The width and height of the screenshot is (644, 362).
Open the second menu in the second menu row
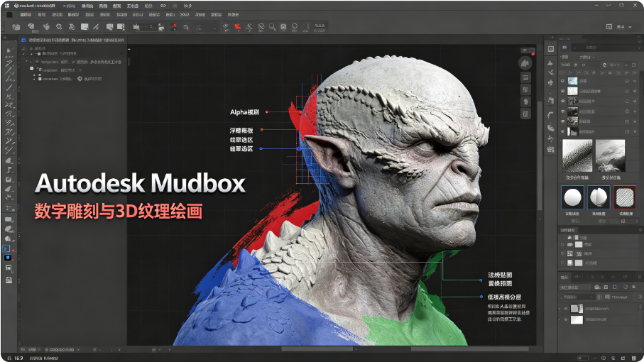[x=41, y=14]
